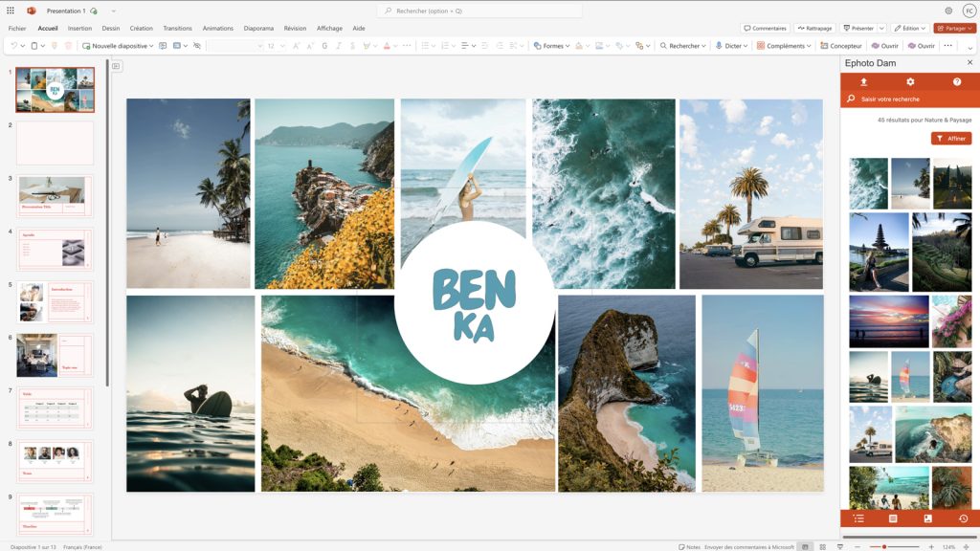This screenshot has width=980, height=551.
Task: Click Ephoto Dam detail view icon
Action: pos(893,518)
